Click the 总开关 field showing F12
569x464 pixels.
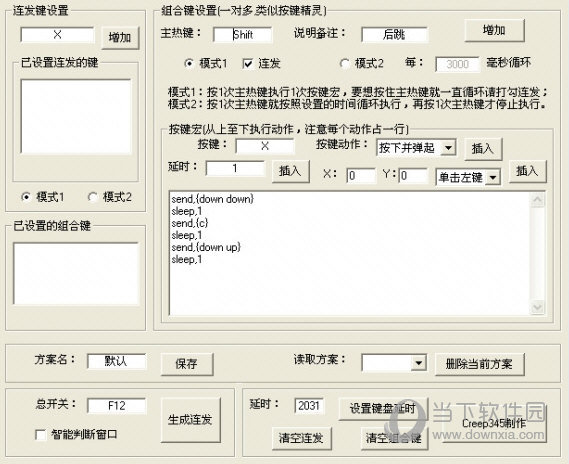point(116,406)
